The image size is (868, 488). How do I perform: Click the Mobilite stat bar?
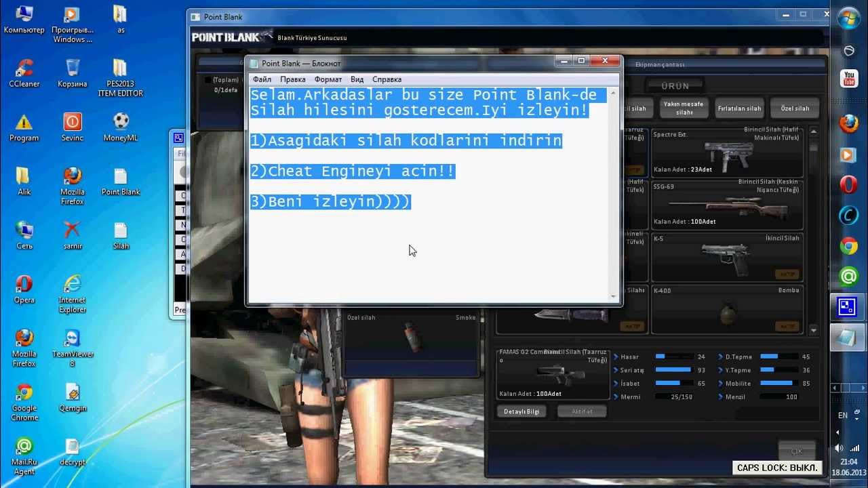pyautogui.click(x=778, y=384)
